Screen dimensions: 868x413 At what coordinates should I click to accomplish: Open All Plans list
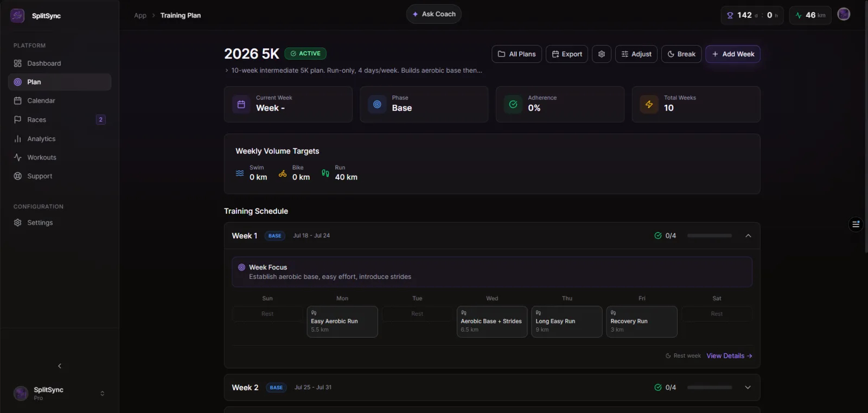click(x=516, y=54)
